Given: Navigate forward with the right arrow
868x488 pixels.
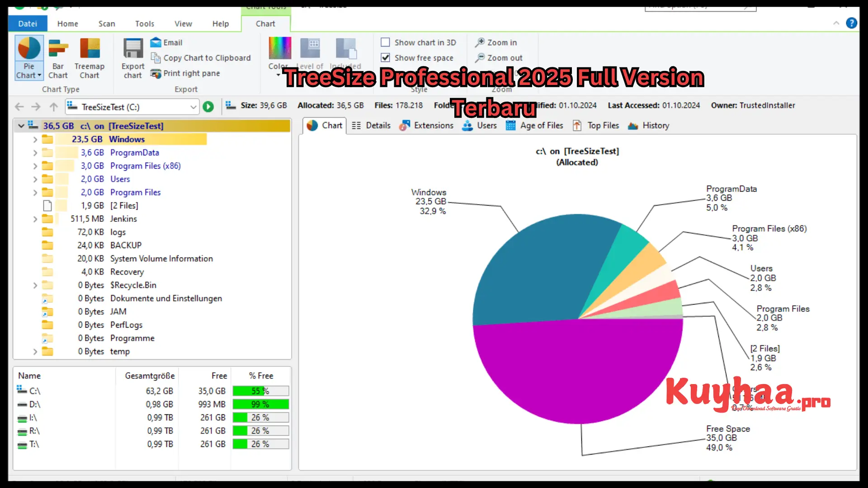Looking at the screenshot, I should [36, 107].
